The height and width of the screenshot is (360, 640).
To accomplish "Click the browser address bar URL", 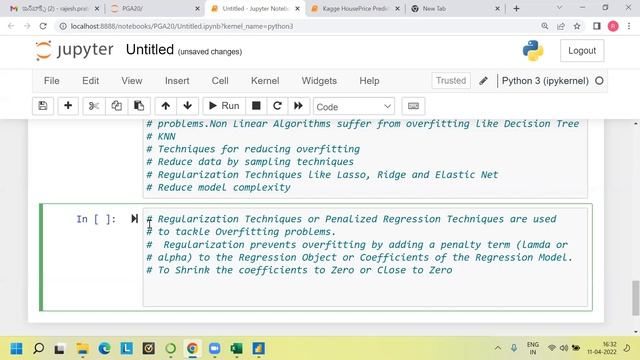I will [x=182, y=26].
